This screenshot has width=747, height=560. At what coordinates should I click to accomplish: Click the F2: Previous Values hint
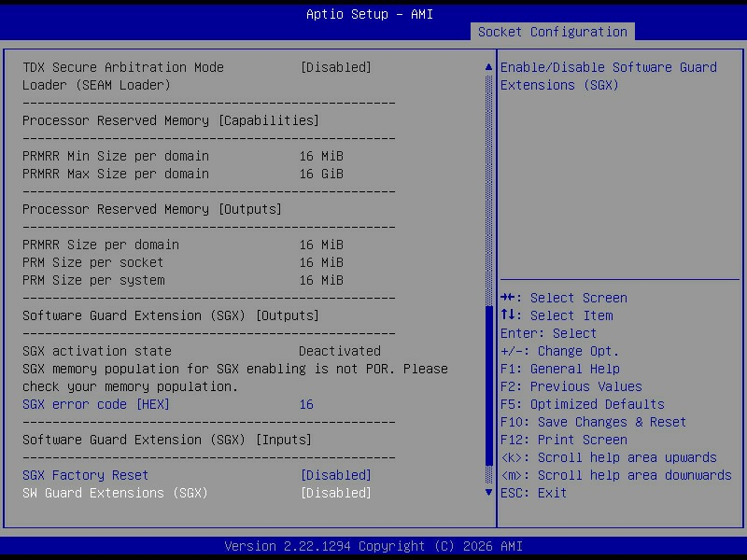click(571, 386)
